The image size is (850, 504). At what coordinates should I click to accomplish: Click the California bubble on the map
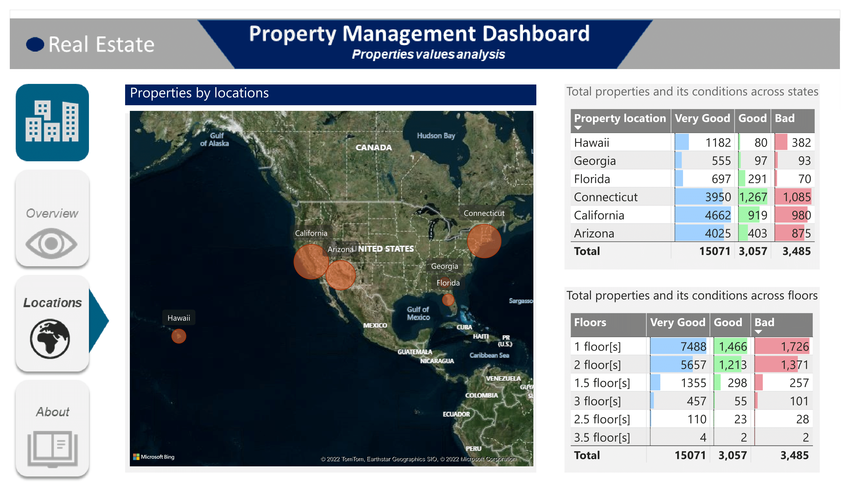311,261
